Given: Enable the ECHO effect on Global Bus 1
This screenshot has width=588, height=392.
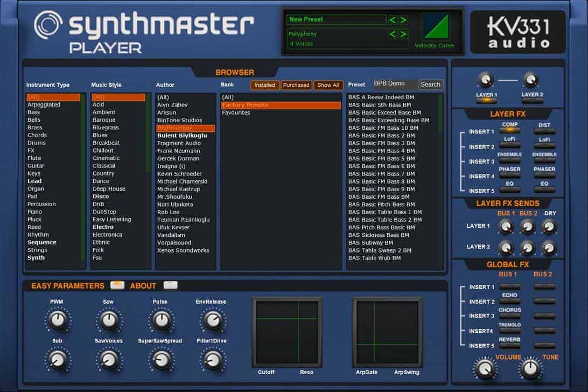Looking at the screenshot, I should point(509,301).
